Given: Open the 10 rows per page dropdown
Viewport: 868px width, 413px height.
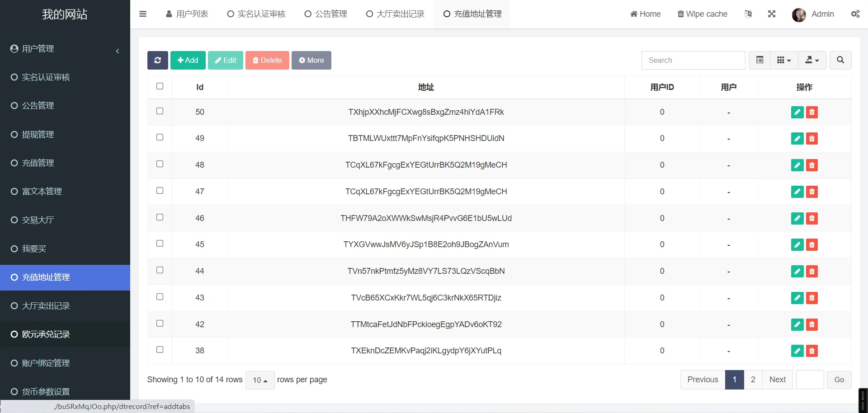Looking at the screenshot, I should (x=260, y=380).
